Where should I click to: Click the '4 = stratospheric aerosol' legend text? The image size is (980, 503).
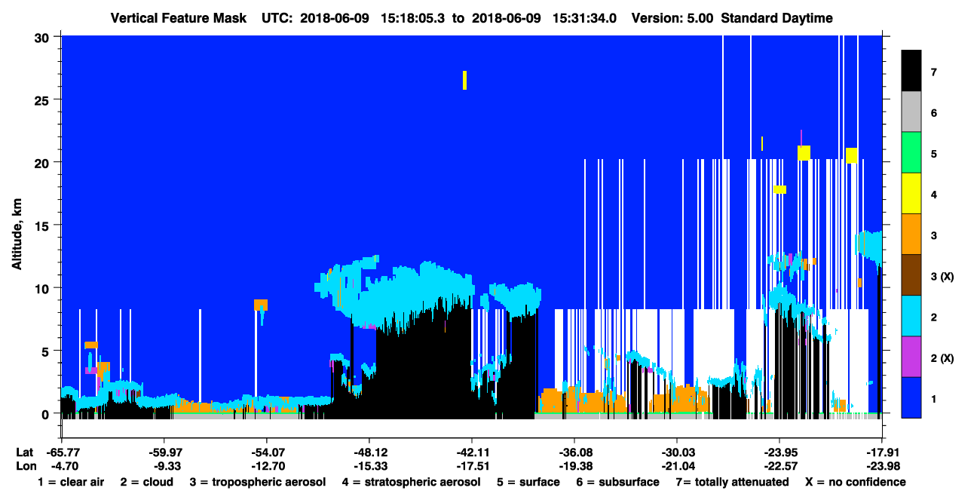(411, 482)
